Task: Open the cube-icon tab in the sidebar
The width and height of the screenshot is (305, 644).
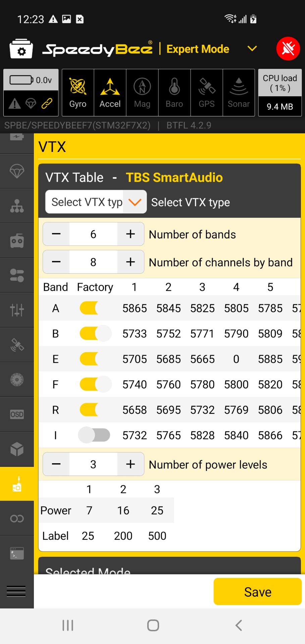Action: click(x=17, y=449)
